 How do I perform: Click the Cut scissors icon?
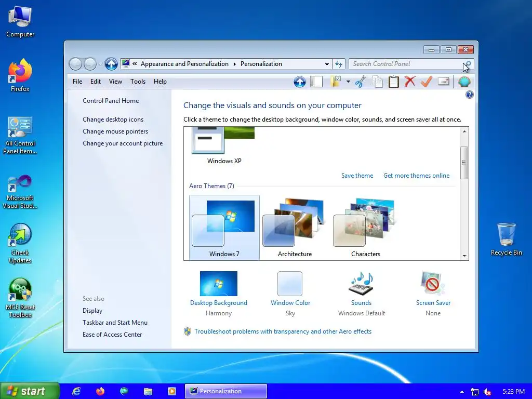361,82
